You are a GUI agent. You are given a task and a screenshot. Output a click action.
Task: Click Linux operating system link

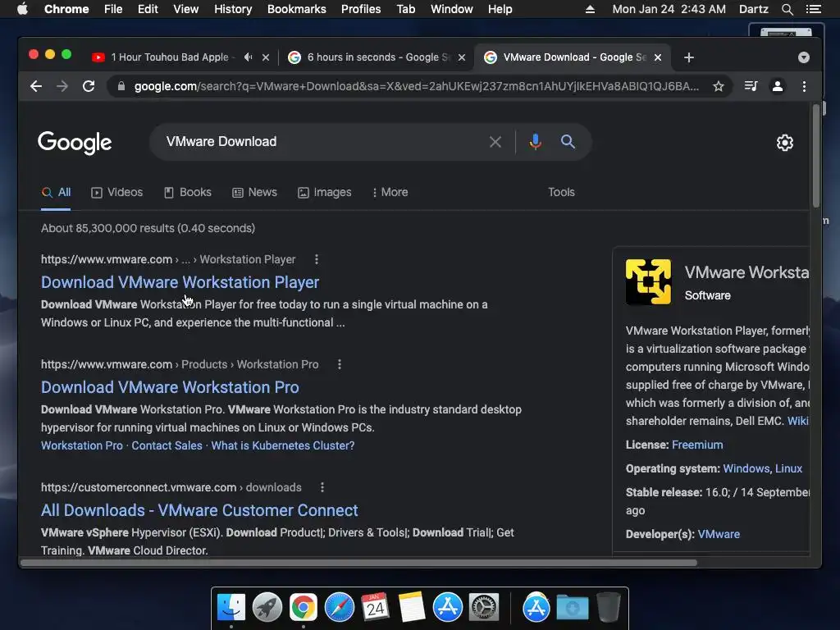788,468
